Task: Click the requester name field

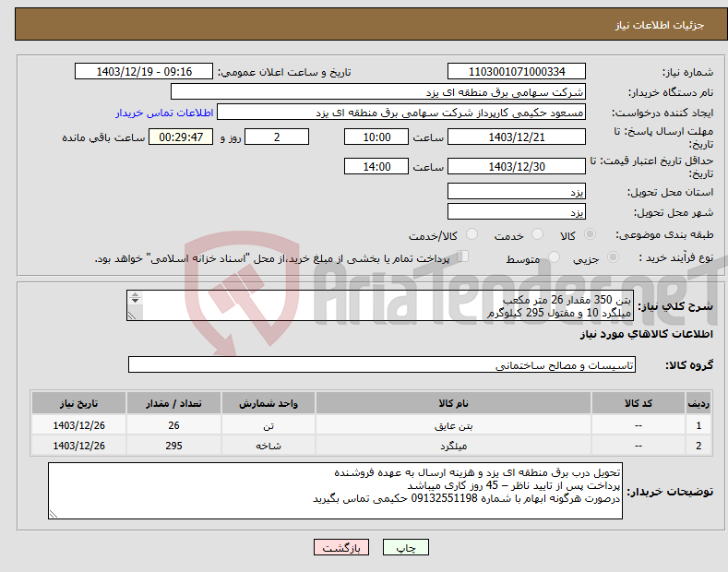Action: 401,113
